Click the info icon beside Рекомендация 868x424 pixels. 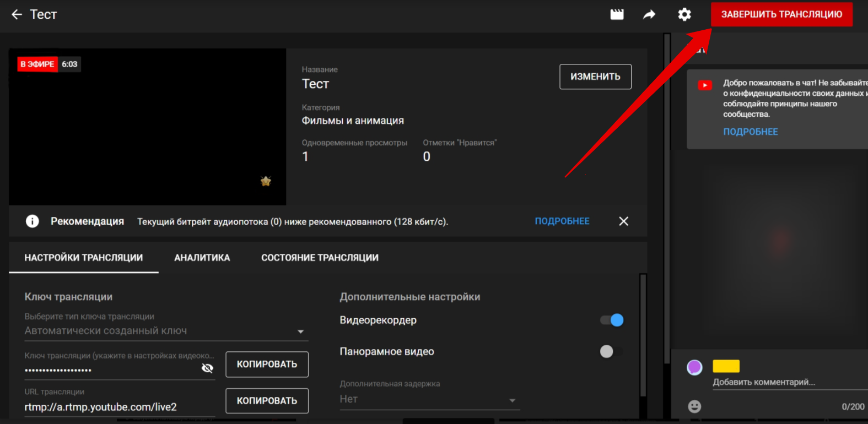tap(33, 221)
